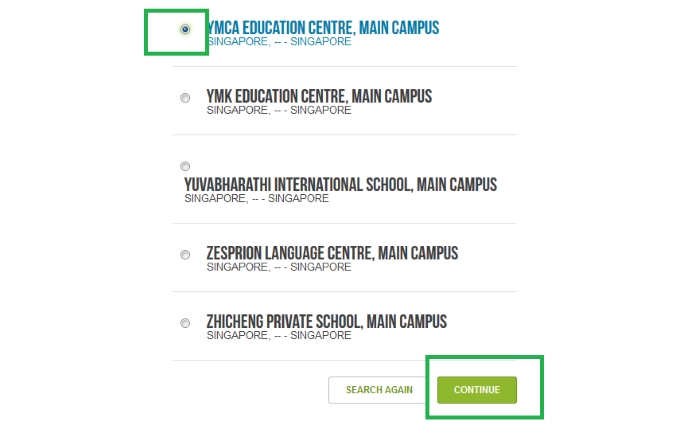Click the green Continue button
This screenshot has width=700, height=426.
point(477,390)
